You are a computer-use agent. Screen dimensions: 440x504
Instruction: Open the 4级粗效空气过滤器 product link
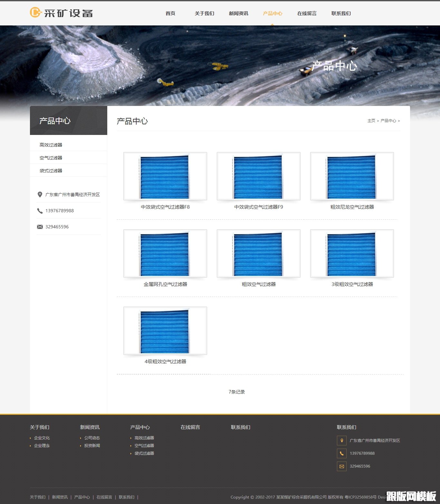(165, 362)
